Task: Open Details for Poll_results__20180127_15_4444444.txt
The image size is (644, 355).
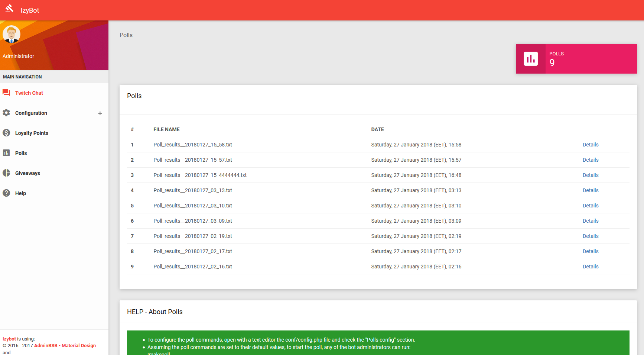Action: pos(591,175)
